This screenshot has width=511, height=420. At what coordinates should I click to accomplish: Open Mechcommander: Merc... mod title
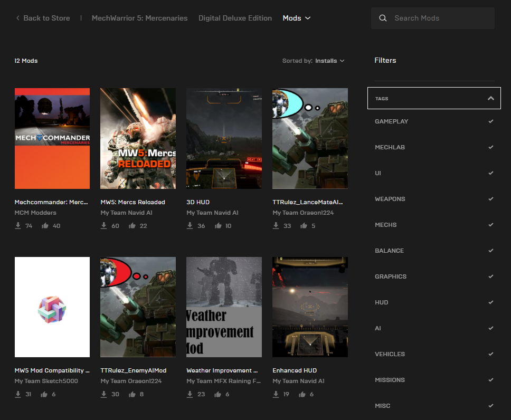[51, 202]
